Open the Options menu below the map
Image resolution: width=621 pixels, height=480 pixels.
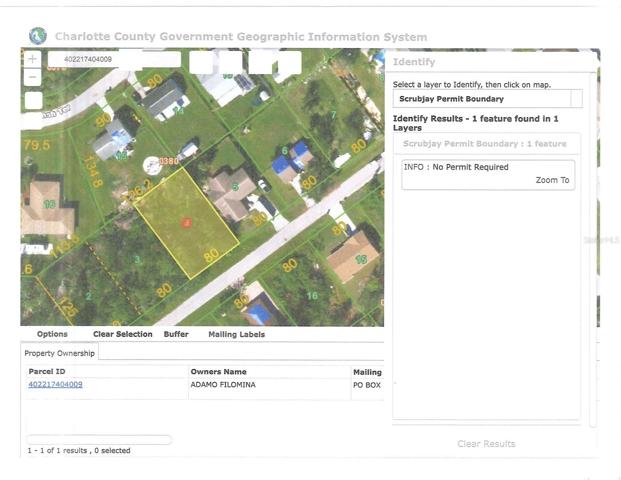(52, 334)
